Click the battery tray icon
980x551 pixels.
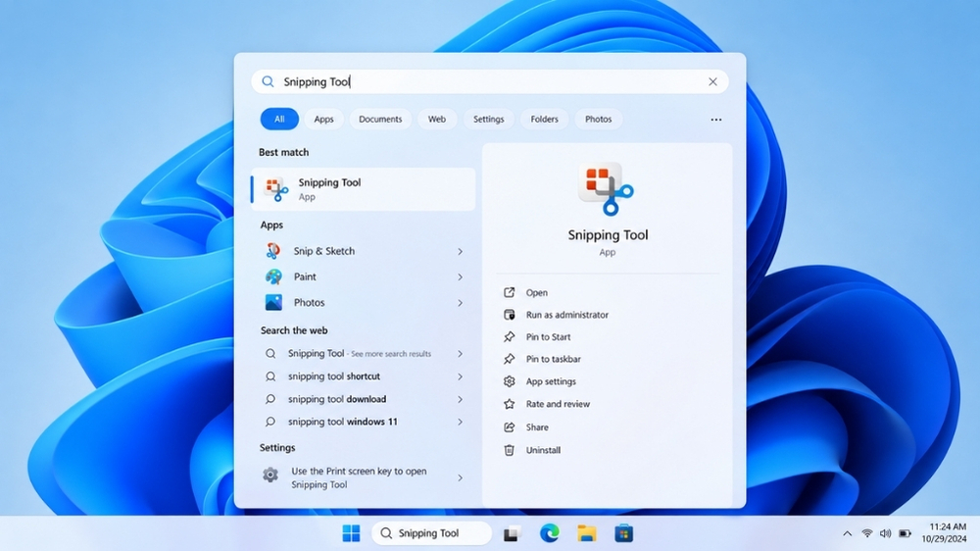(x=905, y=533)
